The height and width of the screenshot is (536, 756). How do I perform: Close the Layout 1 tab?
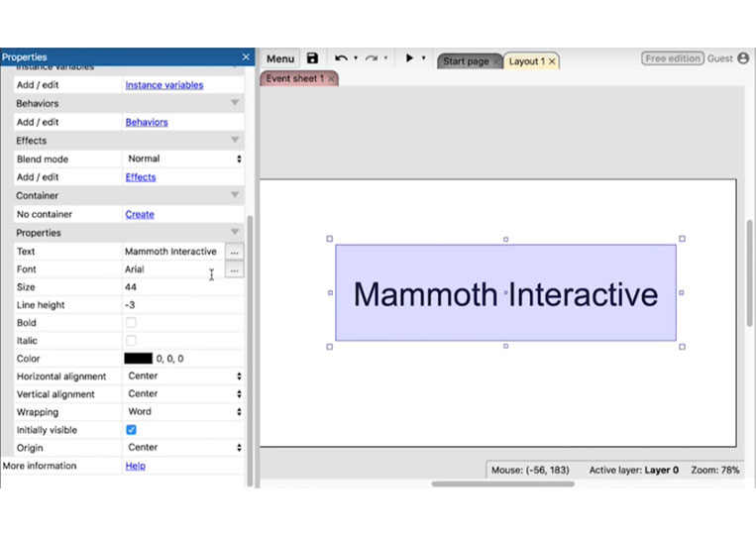click(552, 61)
